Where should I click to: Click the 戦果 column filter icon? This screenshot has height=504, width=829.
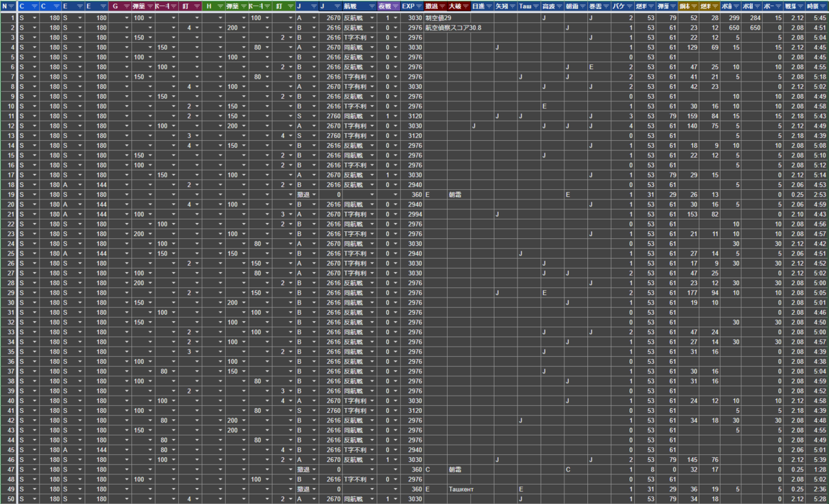click(x=801, y=6)
